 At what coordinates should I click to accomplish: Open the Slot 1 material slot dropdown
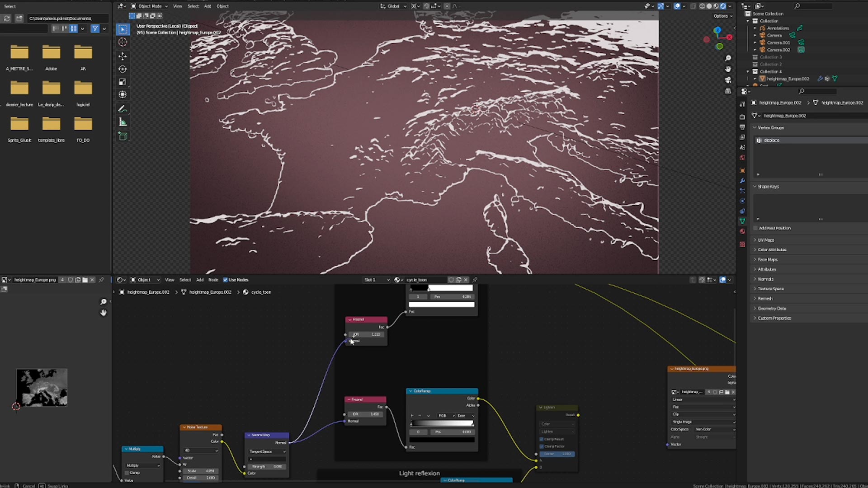tap(377, 280)
